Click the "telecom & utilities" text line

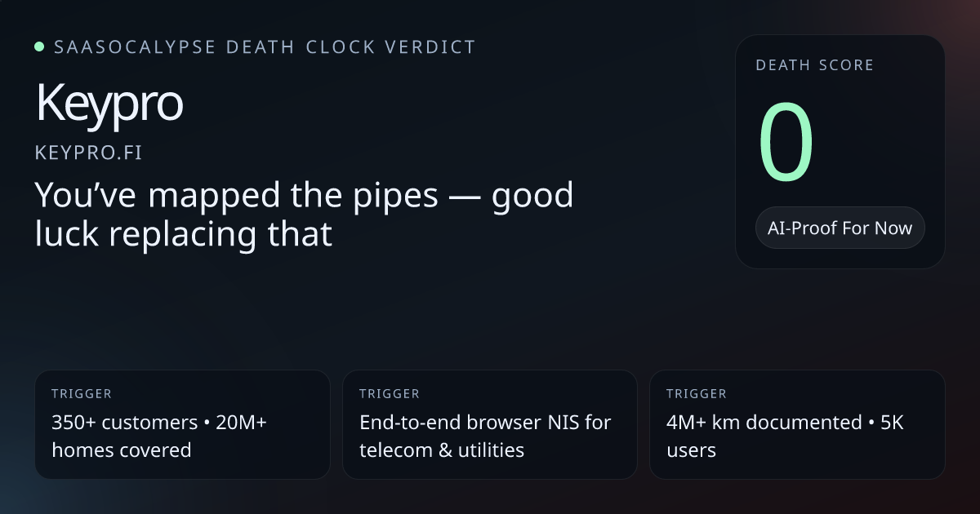[x=442, y=450]
